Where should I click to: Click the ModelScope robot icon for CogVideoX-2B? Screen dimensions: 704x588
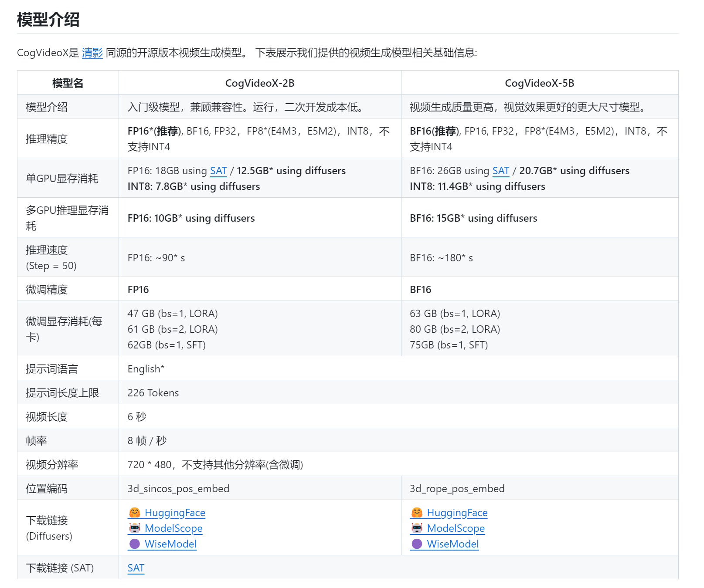click(135, 528)
